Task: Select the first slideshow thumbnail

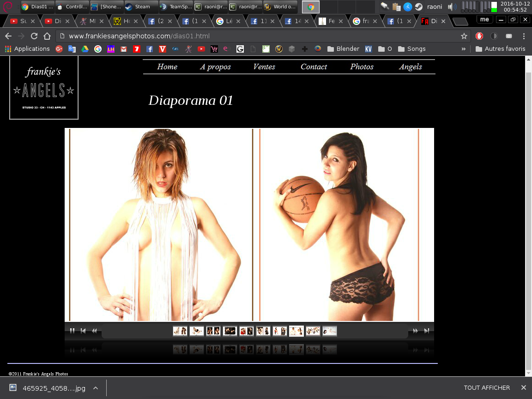Action: (x=180, y=331)
